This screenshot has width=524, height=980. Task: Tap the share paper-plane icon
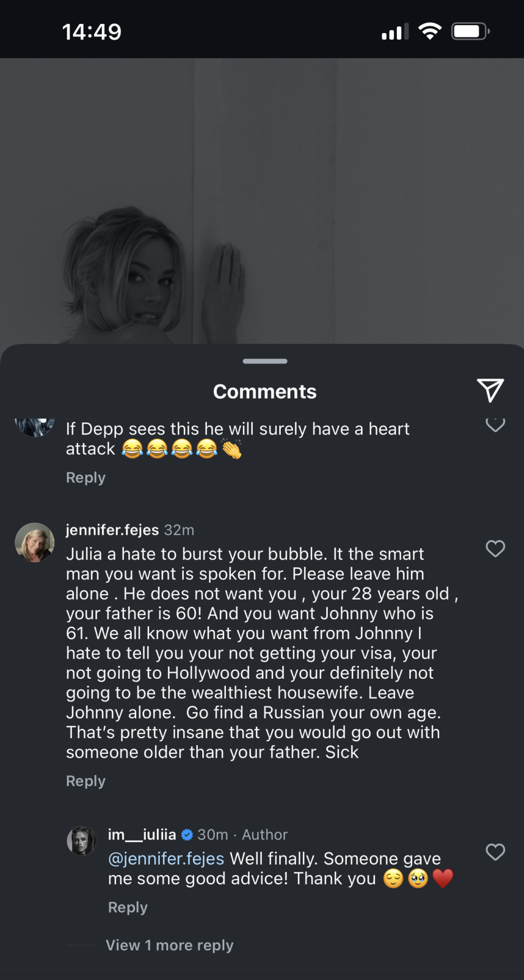490,390
